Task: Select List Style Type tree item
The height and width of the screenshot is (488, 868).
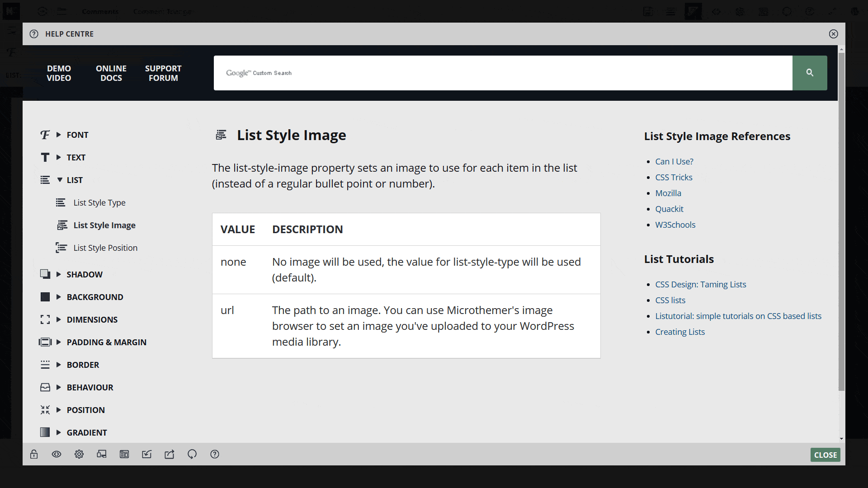Action: [99, 202]
